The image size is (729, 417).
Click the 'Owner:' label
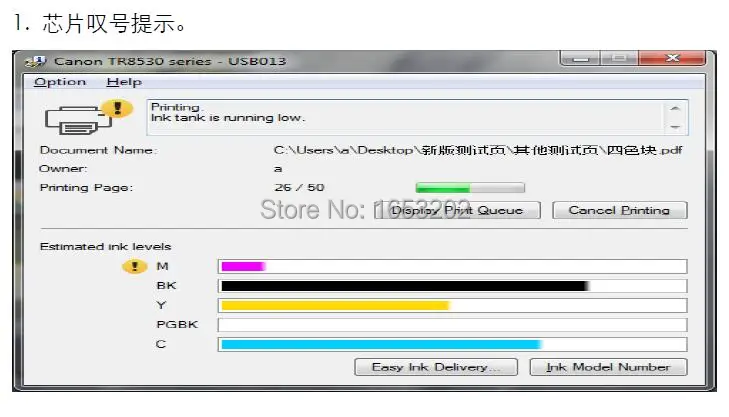[63, 169]
